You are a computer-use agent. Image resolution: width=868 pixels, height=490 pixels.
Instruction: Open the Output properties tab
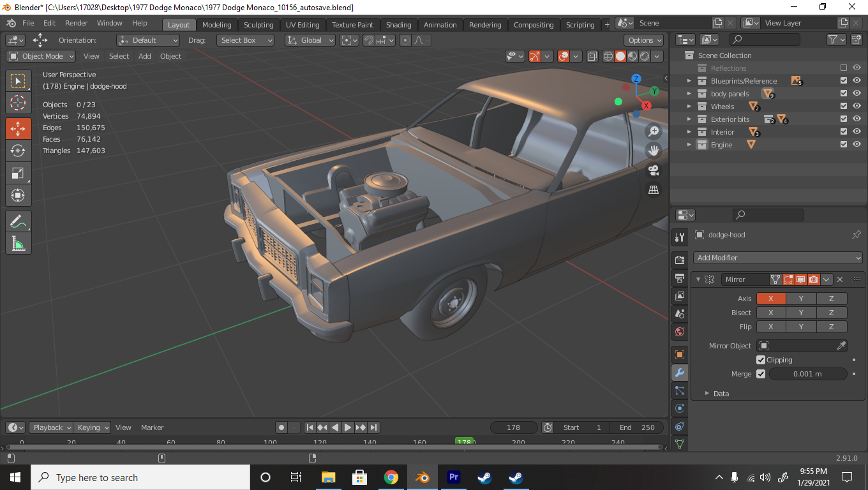click(680, 278)
